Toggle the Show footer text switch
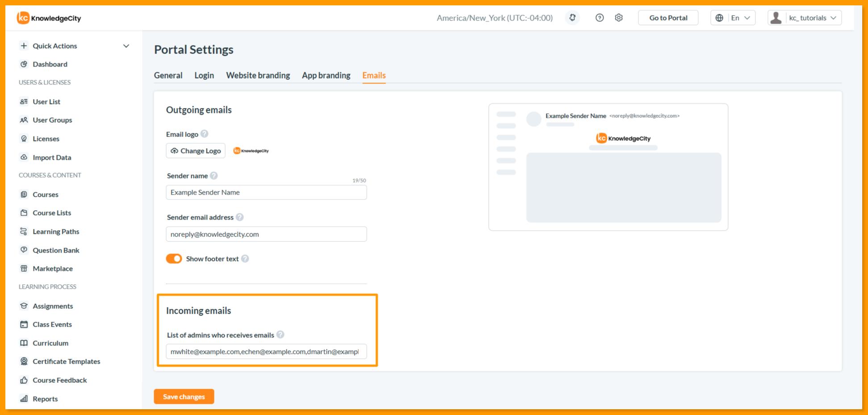The width and height of the screenshot is (868, 415). [174, 259]
